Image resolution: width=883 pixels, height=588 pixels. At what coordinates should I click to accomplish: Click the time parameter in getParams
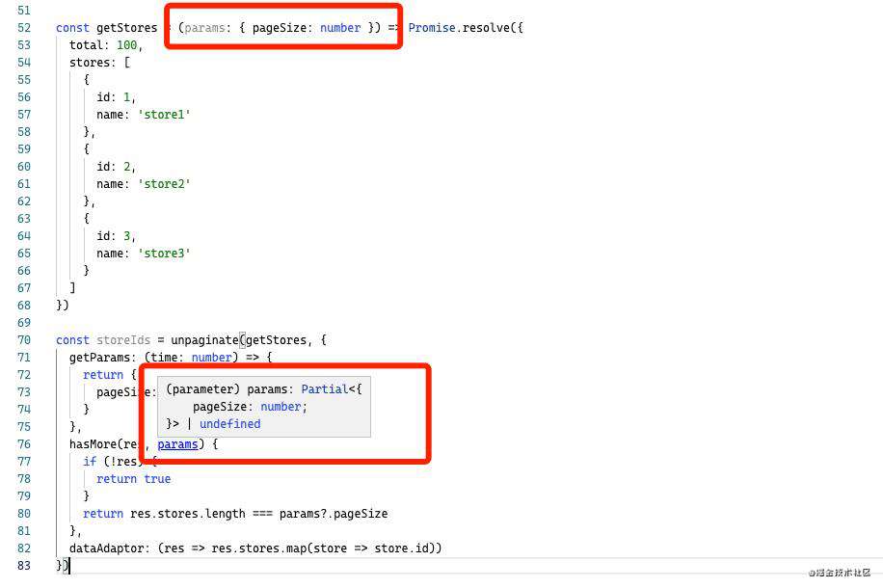tap(164, 358)
